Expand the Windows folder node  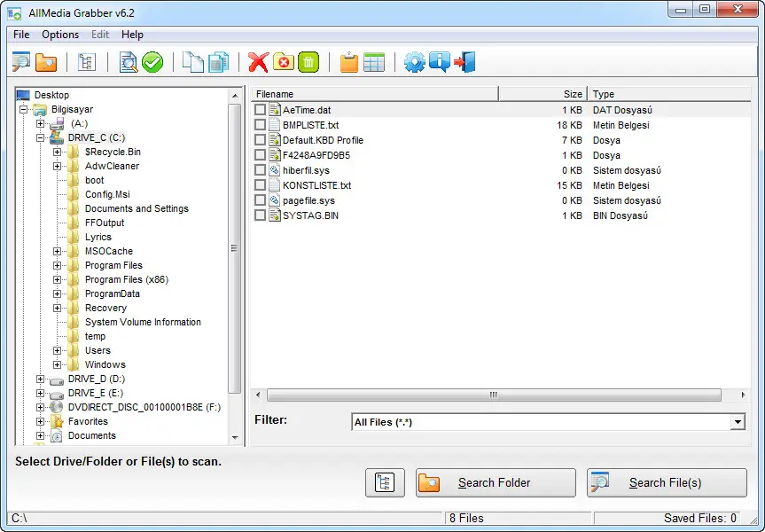pos(57,364)
